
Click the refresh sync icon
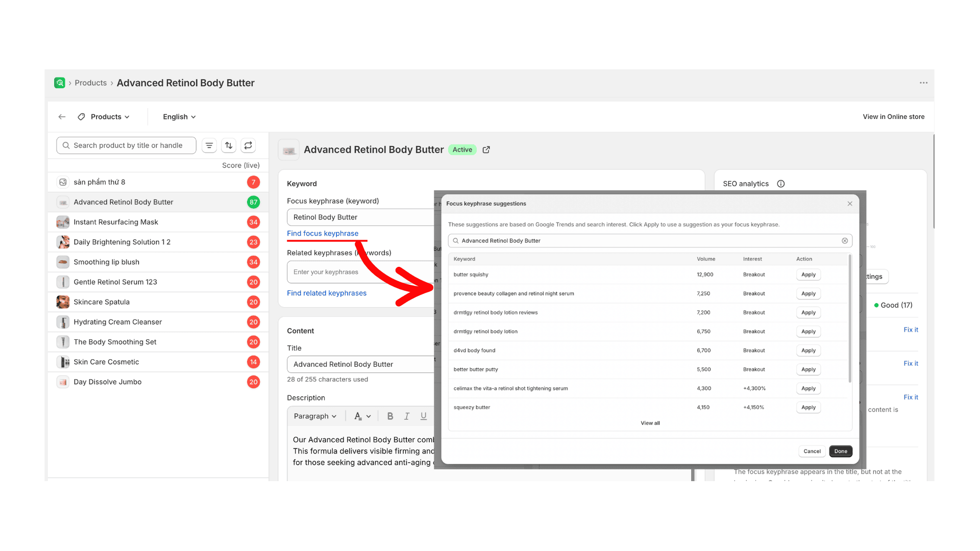[x=248, y=145]
